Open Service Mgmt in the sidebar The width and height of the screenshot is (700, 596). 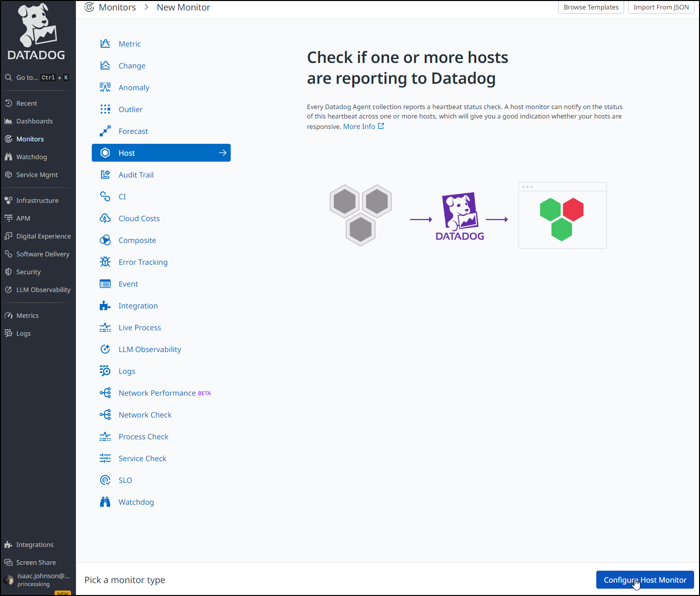pyautogui.click(x=38, y=175)
